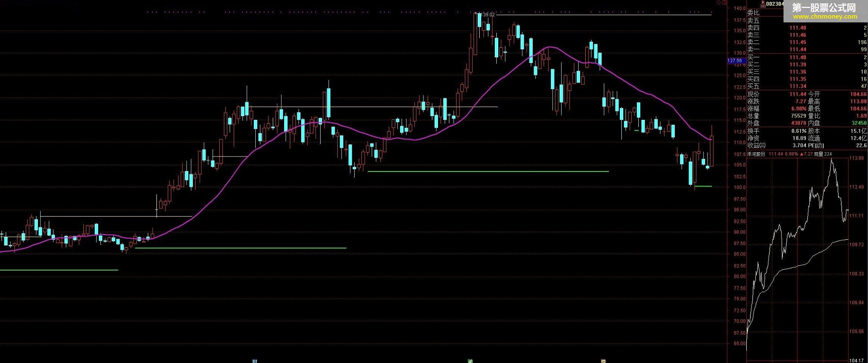Click the small red diamond icon above price axis
868x363 pixels.
(x=719, y=2)
